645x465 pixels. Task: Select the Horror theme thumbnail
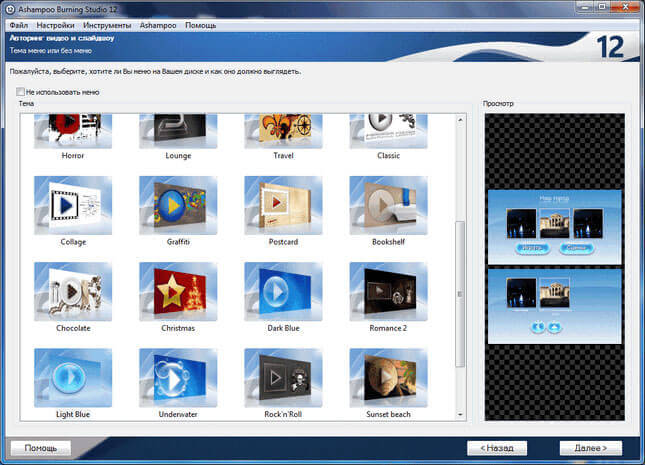click(73, 131)
